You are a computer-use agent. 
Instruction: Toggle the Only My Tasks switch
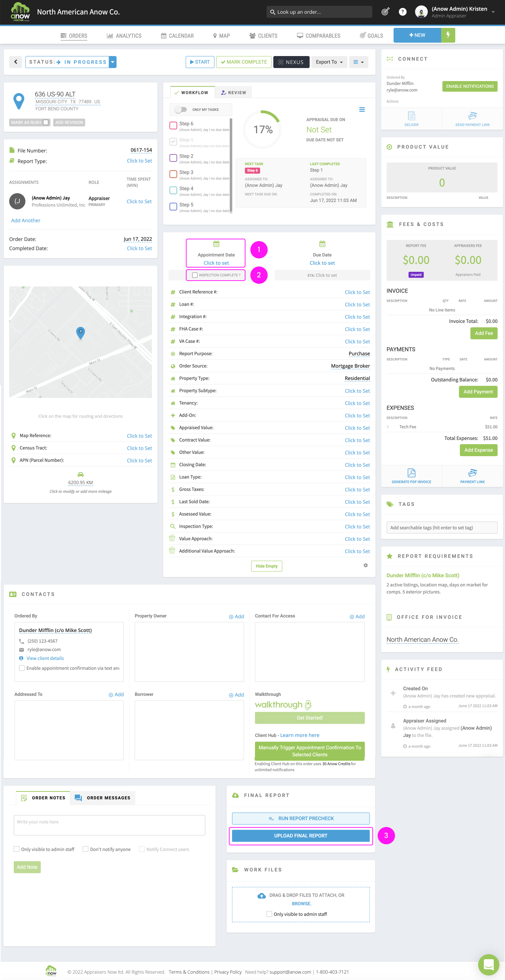tap(181, 110)
